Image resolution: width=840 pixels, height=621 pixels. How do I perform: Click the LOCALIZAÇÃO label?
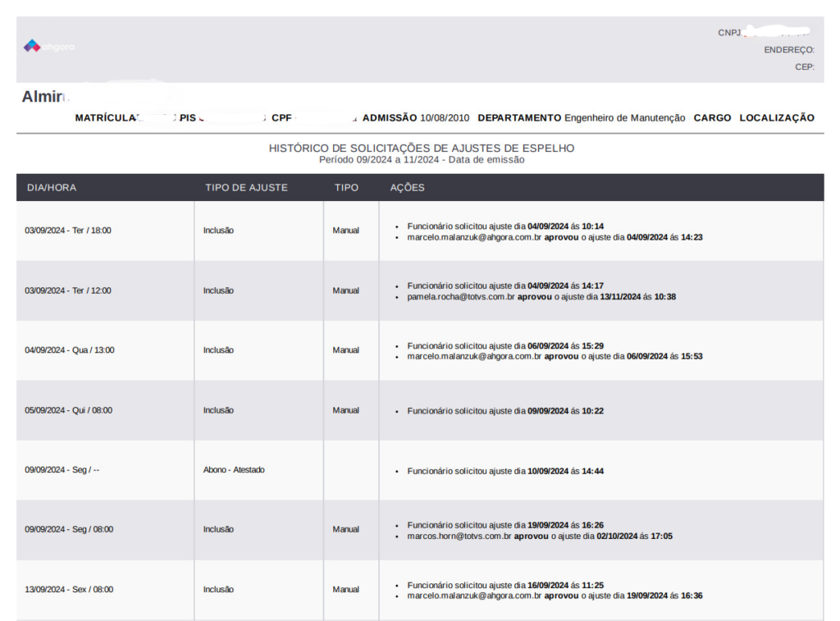[x=776, y=118]
